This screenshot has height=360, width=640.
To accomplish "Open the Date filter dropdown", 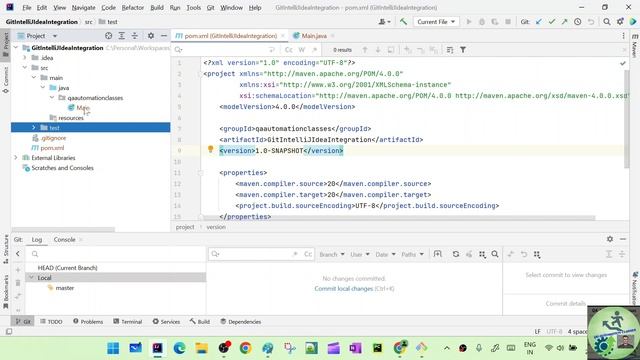I will point(385,254).
